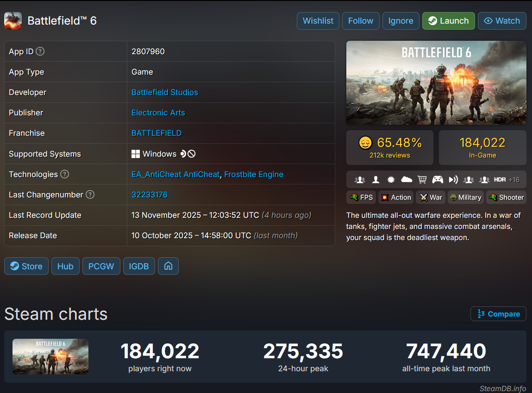The image size is (532, 393).
Task: Toggle Ignore for this game
Action: tap(401, 21)
